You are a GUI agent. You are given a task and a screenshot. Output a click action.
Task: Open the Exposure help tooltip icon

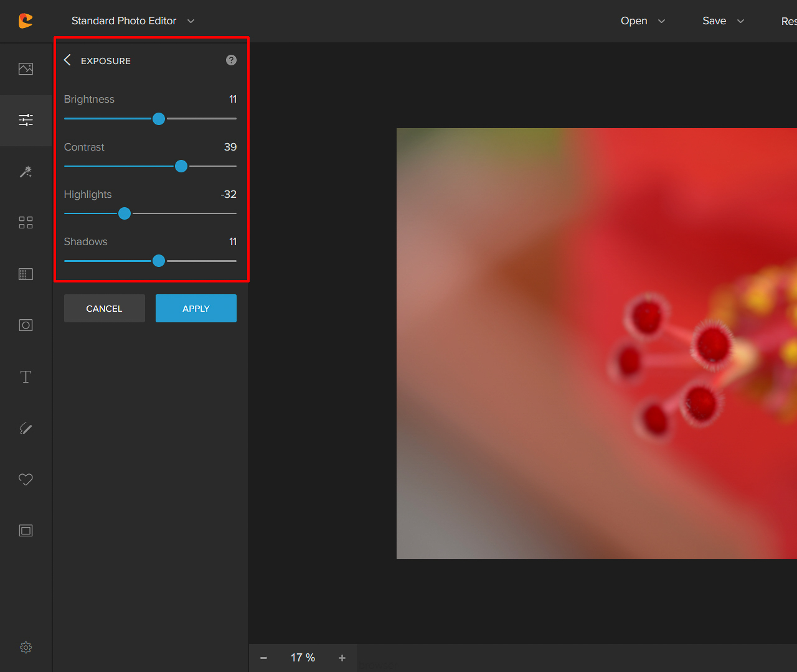coord(230,60)
